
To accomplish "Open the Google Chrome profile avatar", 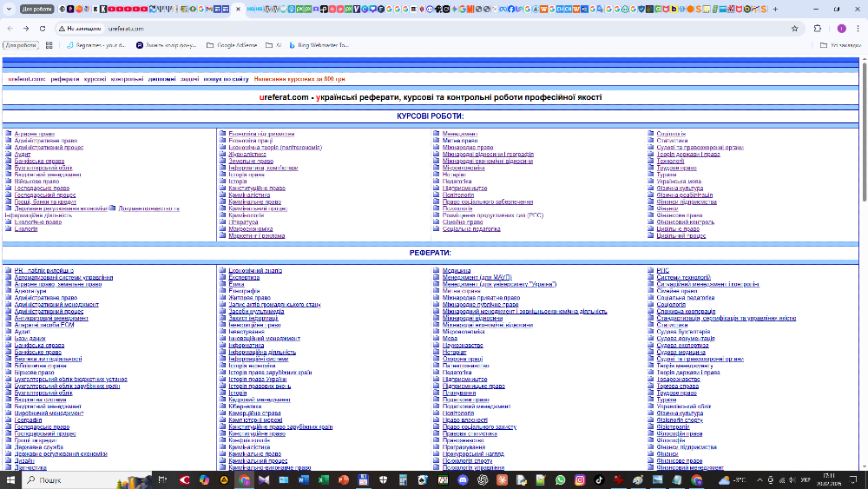I will [841, 29].
